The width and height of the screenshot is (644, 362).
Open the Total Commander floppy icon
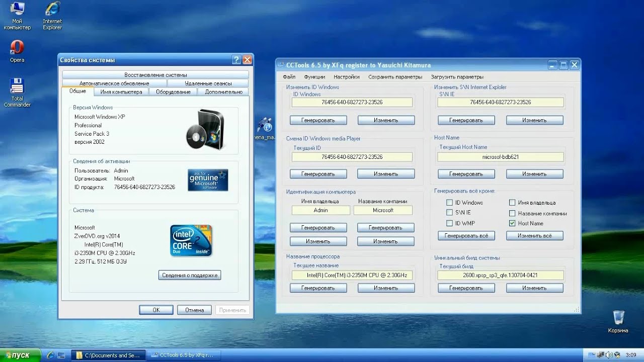[x=17, y=93]
